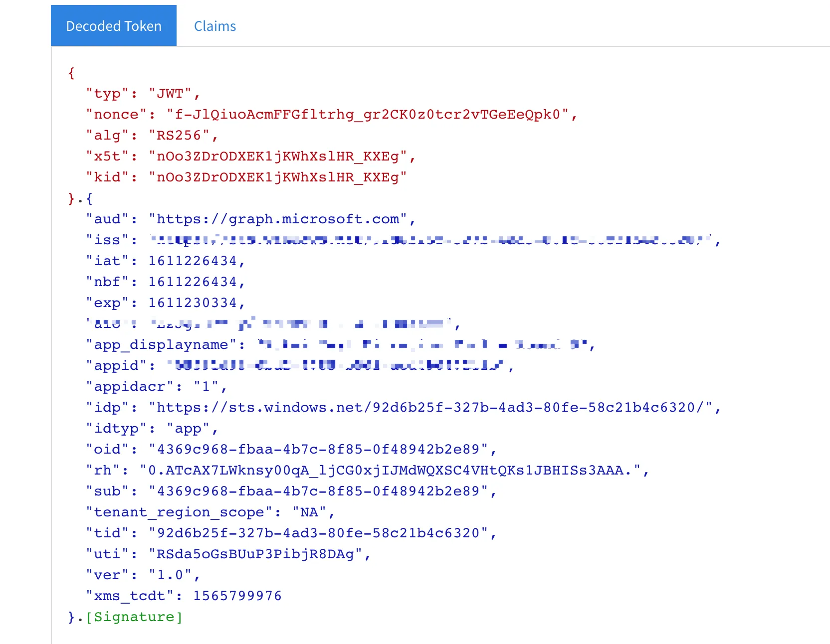
Task: Click the kid key value
Action: point(278,177)
